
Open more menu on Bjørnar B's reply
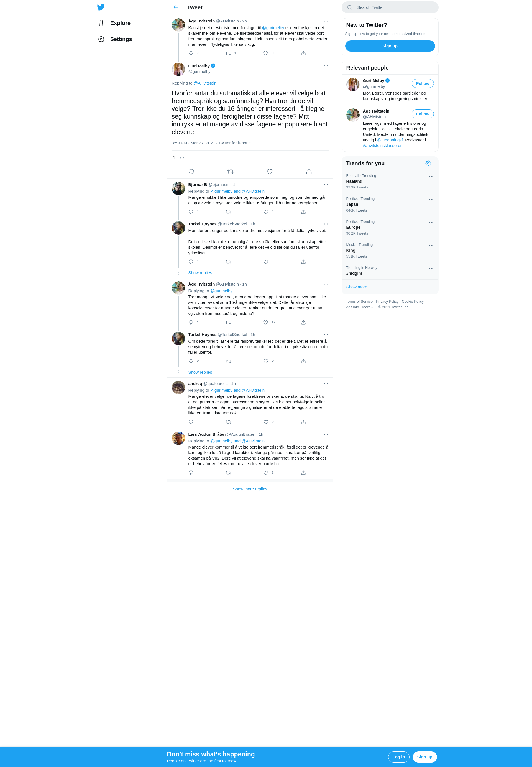click(326, 184)
